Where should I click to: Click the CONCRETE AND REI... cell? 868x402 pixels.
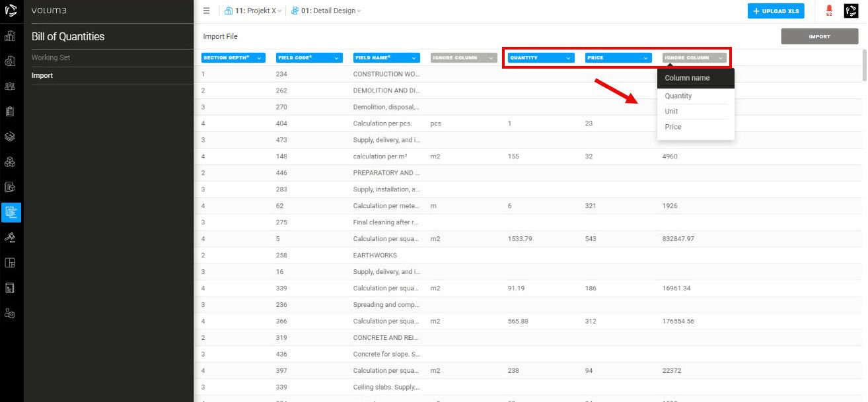pos(386,337)
